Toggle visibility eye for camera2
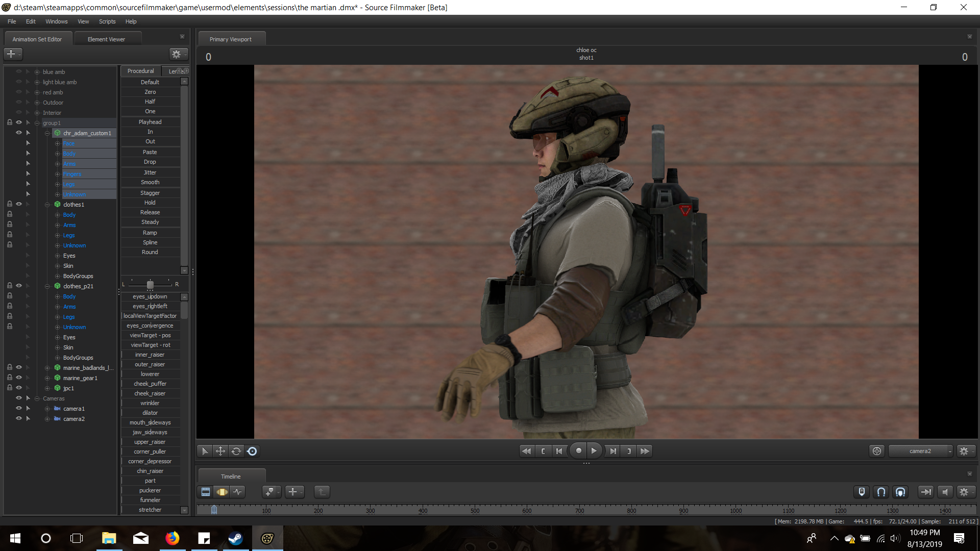The image size is (980, 551). (19, 418)
